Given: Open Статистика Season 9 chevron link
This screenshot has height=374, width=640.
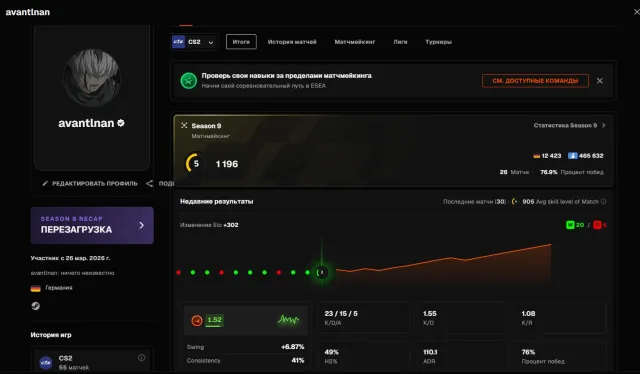Looking at the screenshot, I should (569, 125).
